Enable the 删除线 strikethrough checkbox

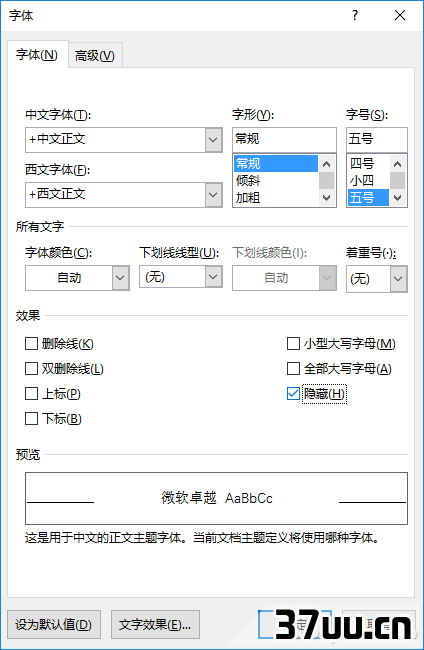[x=31, y=344]
